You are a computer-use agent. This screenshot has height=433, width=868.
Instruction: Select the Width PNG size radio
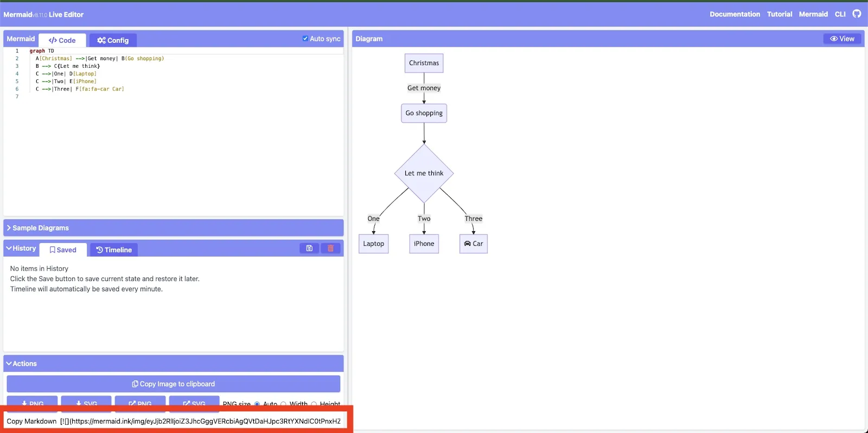(283, 404)
